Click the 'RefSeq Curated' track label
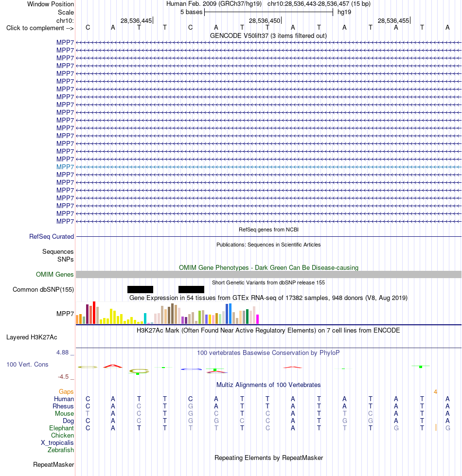This screenshot has width=462, height=476. point(51,236)
